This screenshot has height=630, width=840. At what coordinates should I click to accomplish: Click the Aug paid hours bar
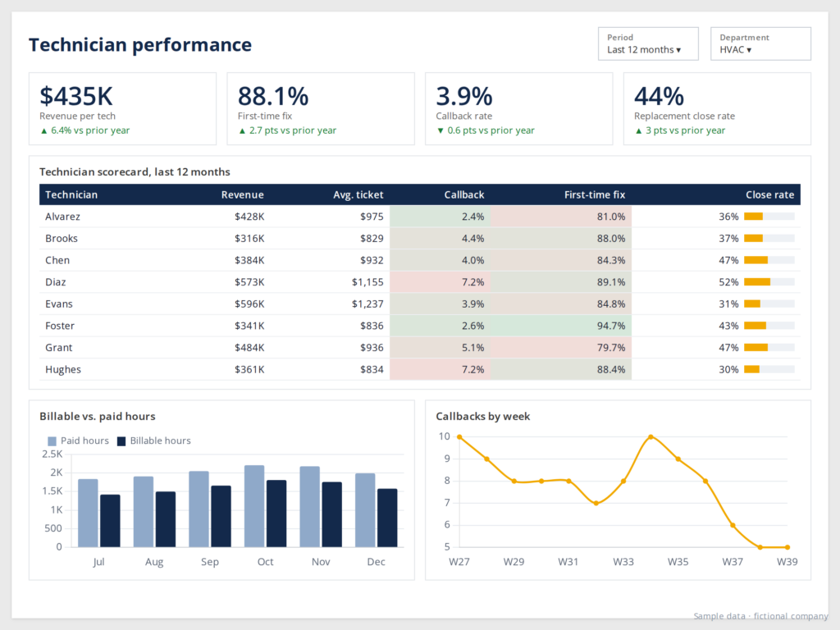click(x=143, y=512)
